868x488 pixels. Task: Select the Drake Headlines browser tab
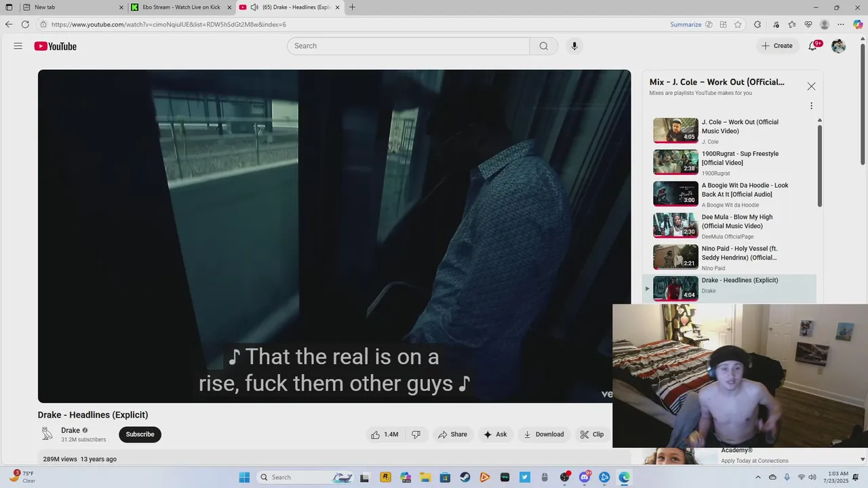[288, 7]
